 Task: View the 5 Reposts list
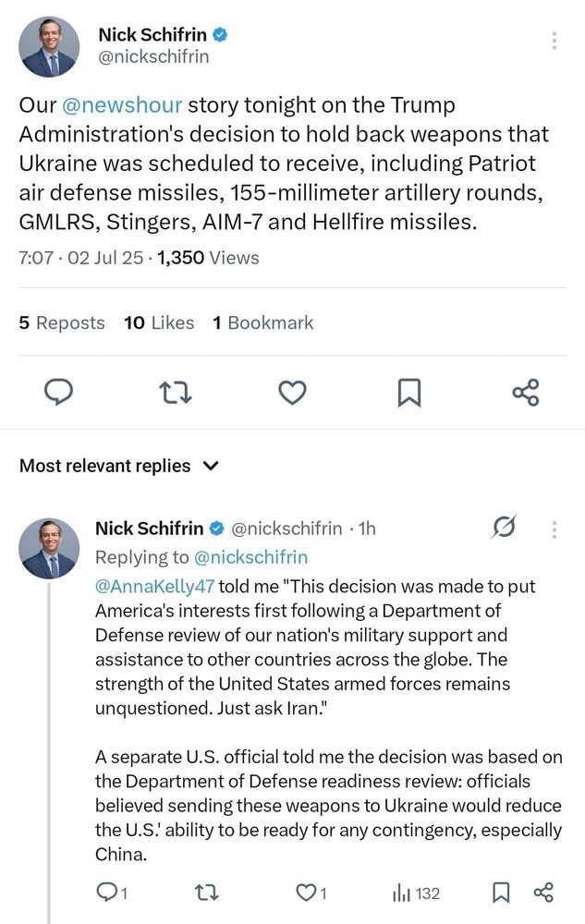tap(62, 322)
